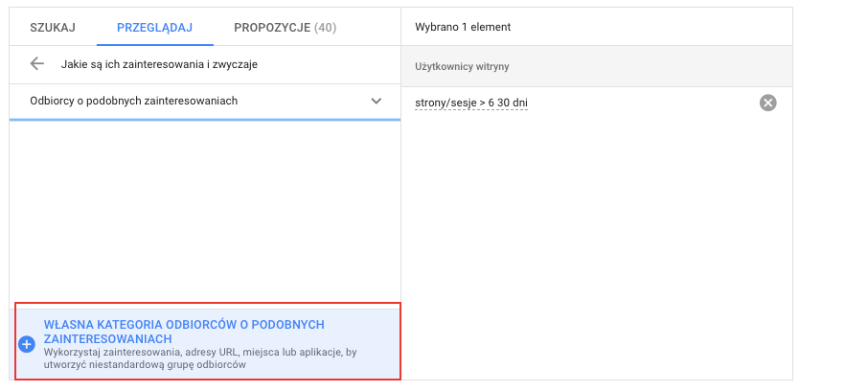Screen dimensions: 868x392
Task: Open the Odbiorcy o podobnych zainteresowaniach dropdown label
Action: (x=134, y=101)
